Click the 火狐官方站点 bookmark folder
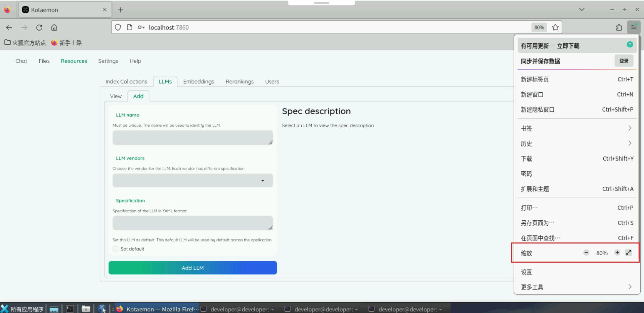Image resolution: width=644 pixels, height=313 pixels. (25, 43)
